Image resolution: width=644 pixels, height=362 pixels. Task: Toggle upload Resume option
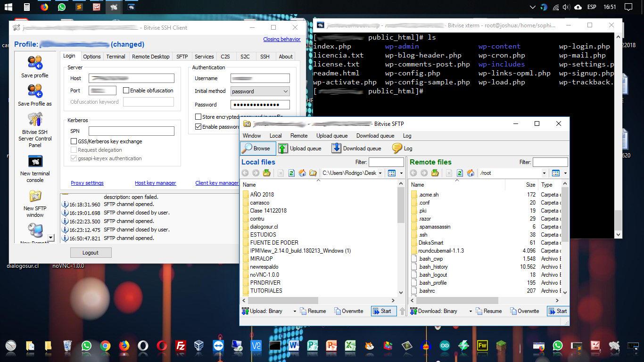click(x=313, y=311)
